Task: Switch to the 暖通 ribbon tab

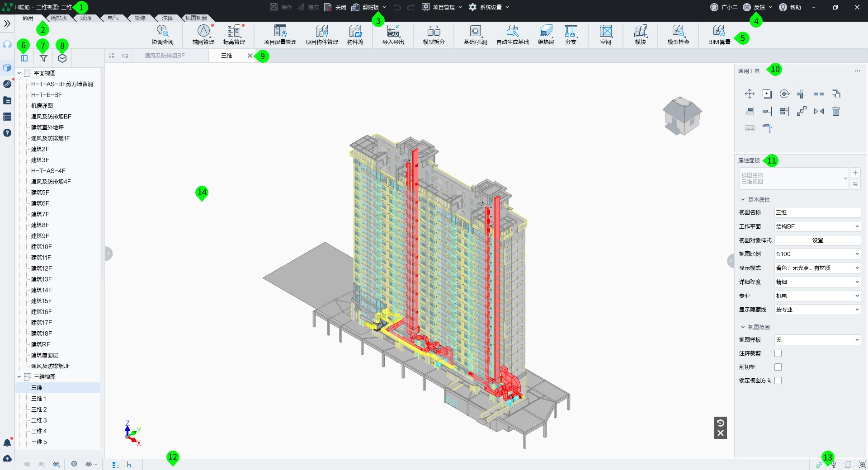Action: [86, 18]
